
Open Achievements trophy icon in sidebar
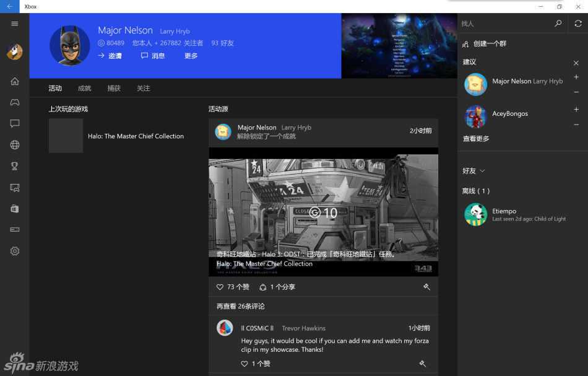click(15, 166)
